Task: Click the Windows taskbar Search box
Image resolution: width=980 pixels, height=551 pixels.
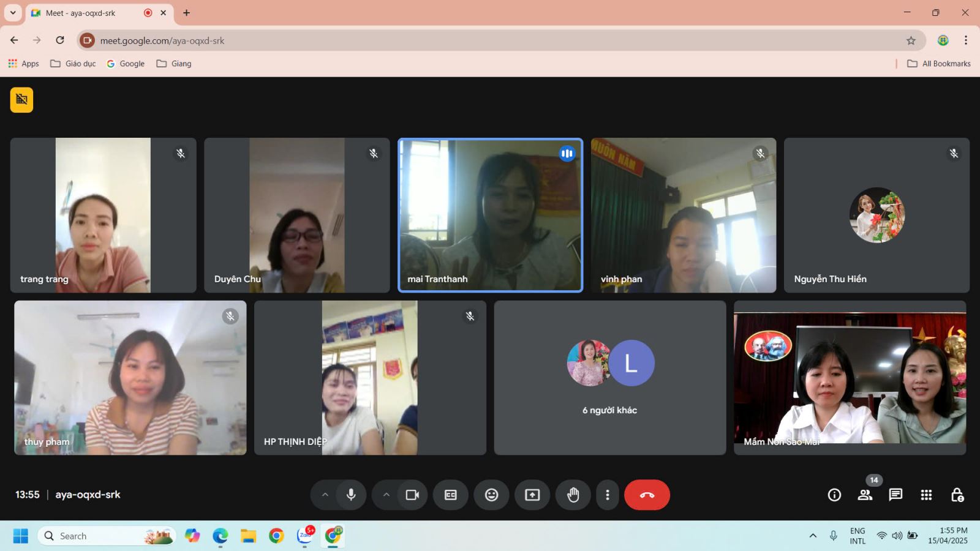Action: point(98,536)
